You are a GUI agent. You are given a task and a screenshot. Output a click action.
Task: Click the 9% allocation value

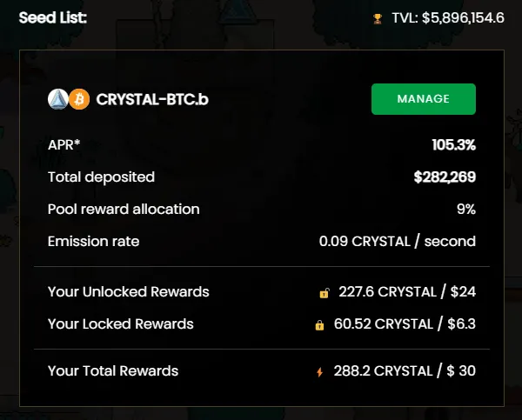click(465, 209)
